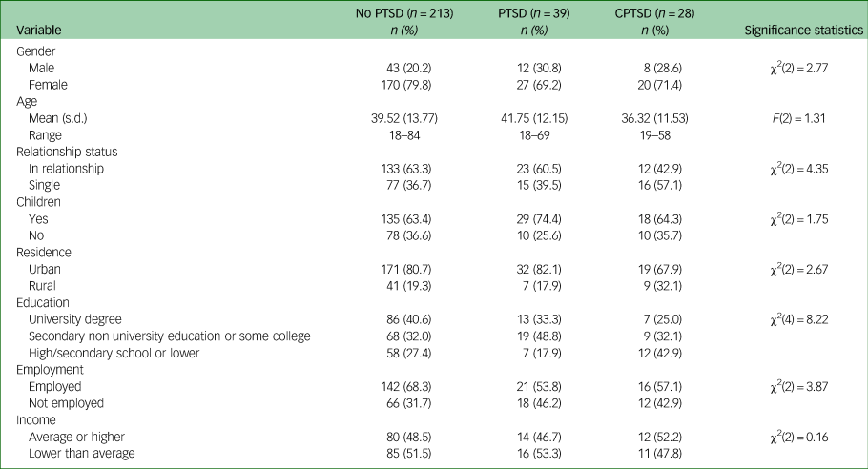This screenshot has width=868, height=469.
Task: Click the Variable column header
Action: click(x=37, y=31)
